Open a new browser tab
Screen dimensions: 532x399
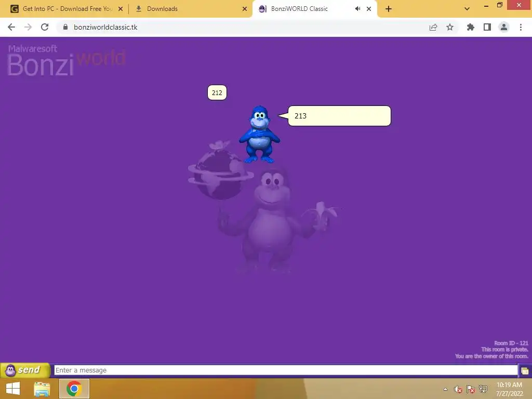pos(389,9)
